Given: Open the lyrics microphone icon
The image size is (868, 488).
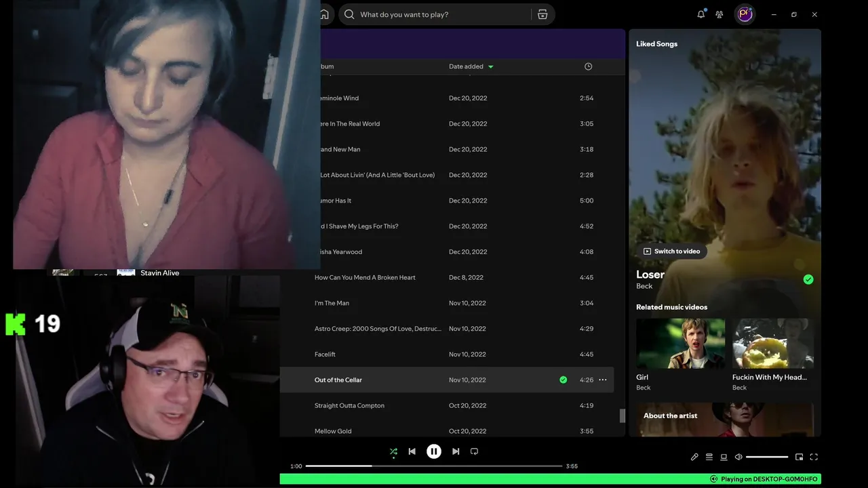Looking at the screenshot, I should pyautogui.click(x=694, y=457).
